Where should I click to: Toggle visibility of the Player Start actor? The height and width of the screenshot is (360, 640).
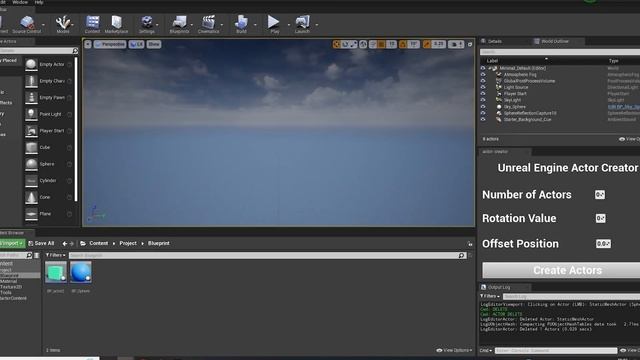[483, 94]
